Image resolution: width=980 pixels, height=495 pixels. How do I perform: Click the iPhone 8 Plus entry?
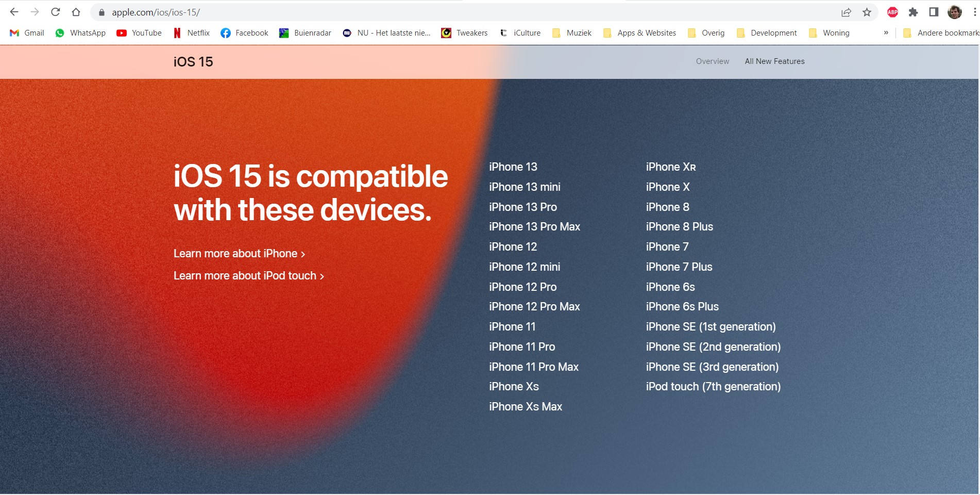(x=680, y=227)
